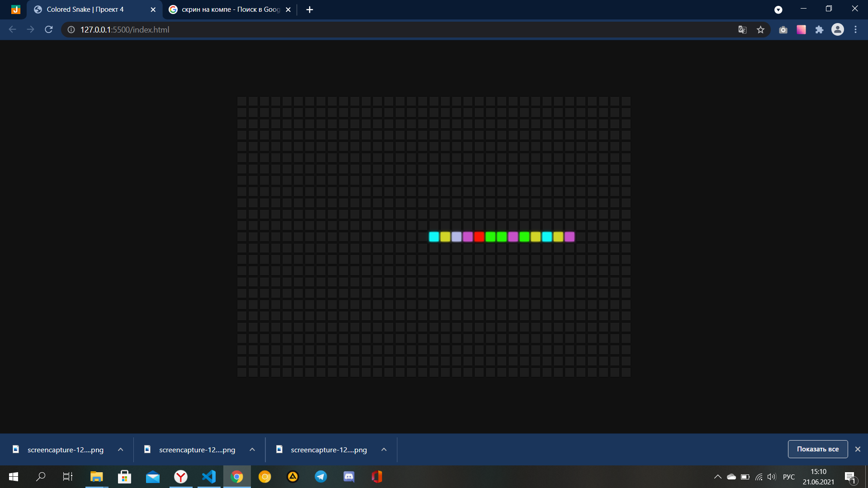868x488 pixels.
Task: Click the user profile avatar icon
Action: (x=837, y=29)
